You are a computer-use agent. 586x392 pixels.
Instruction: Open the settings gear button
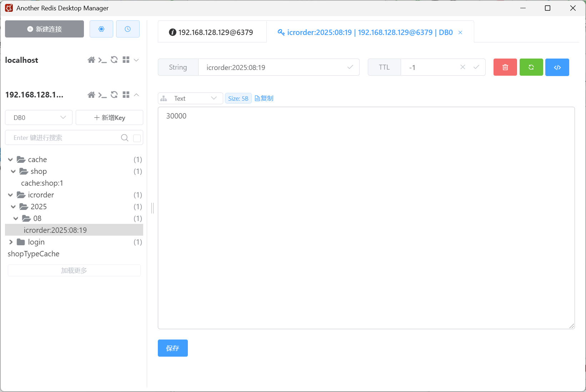tap(101, 29)
